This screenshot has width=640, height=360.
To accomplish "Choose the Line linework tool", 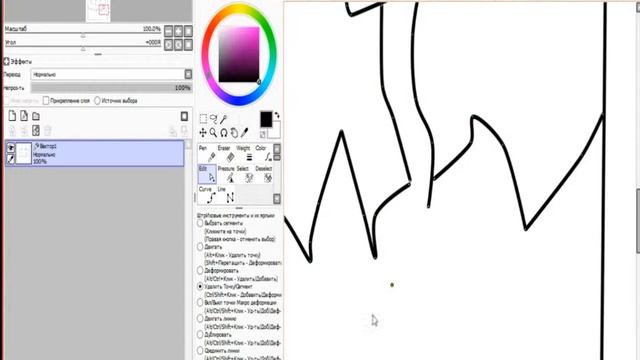I will pos(227,195).
